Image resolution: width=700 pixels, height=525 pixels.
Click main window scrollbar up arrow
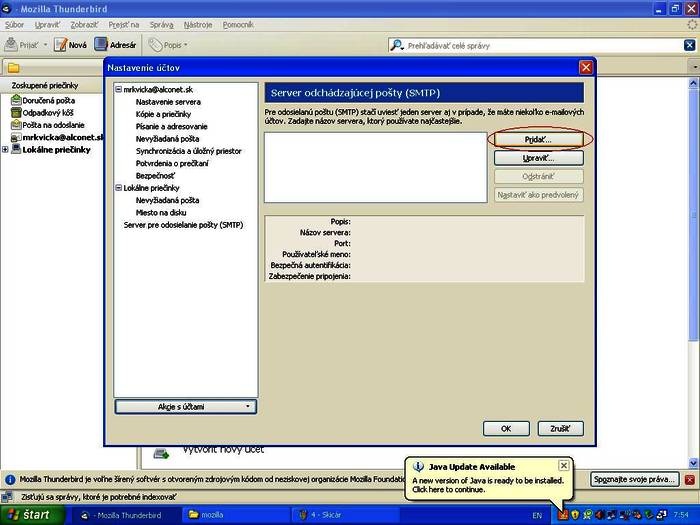(693, 83)
